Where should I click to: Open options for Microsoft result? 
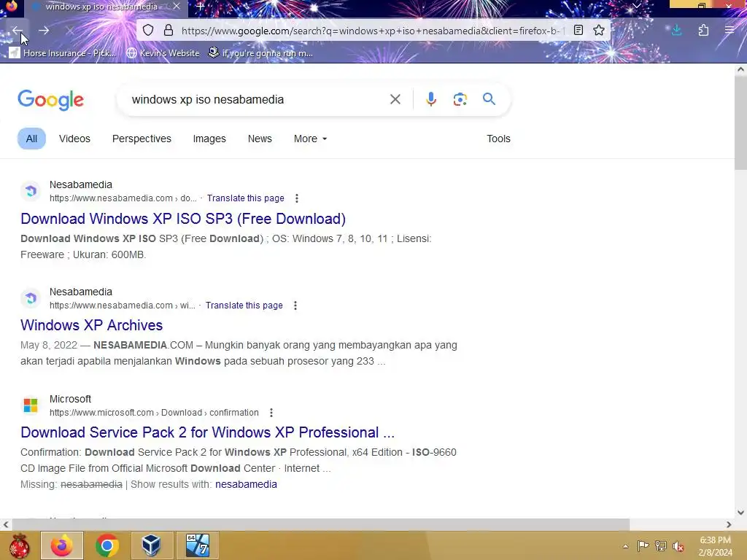[x=271, y=413]
